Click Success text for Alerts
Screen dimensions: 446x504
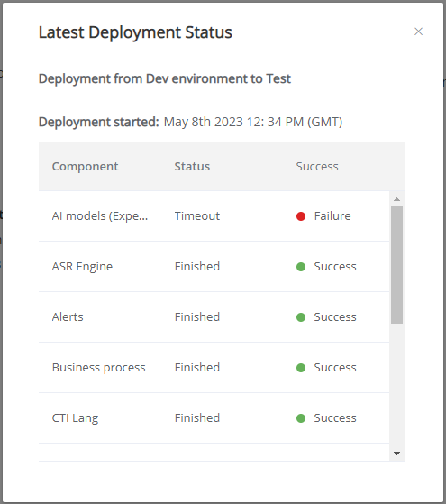pyautogui.click(x=335, y=317)
